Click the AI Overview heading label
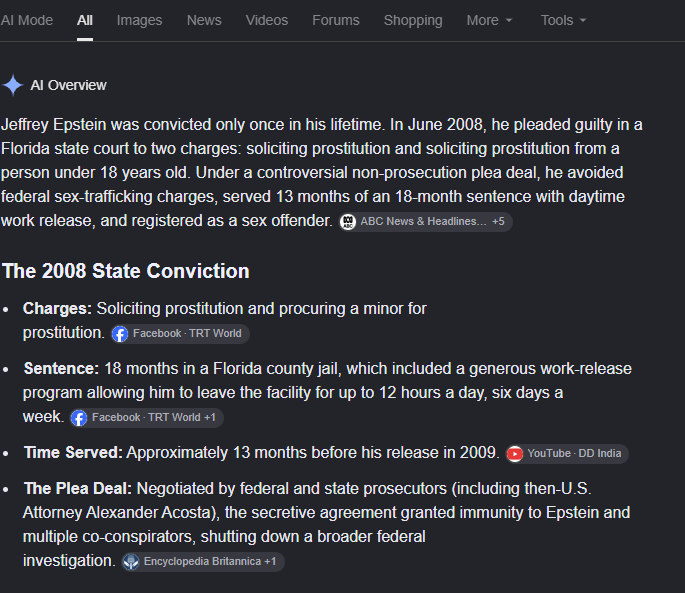The height and width of the screenshot is (593, 685). pyautogui.click(x=68, y=85)
